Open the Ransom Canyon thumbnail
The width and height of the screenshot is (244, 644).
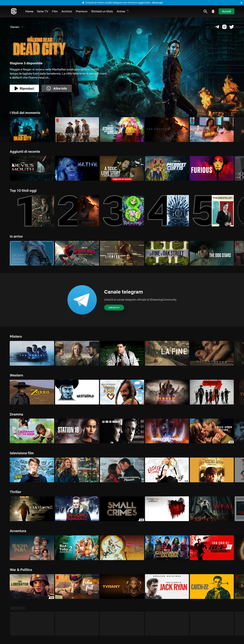77,130
